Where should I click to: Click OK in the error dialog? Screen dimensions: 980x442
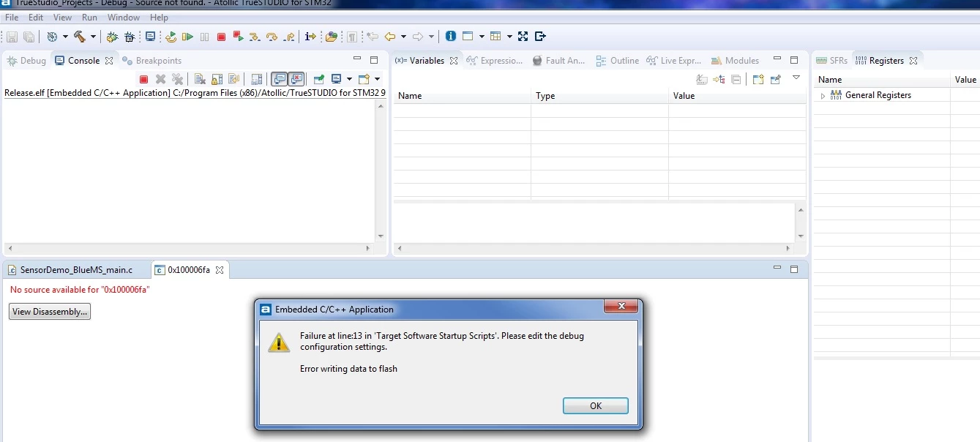pos(596,405)
